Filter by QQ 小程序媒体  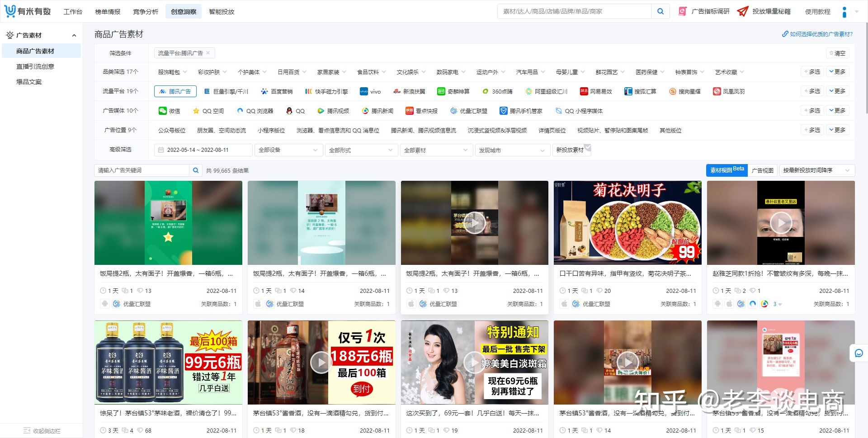[x=579, y=111]
